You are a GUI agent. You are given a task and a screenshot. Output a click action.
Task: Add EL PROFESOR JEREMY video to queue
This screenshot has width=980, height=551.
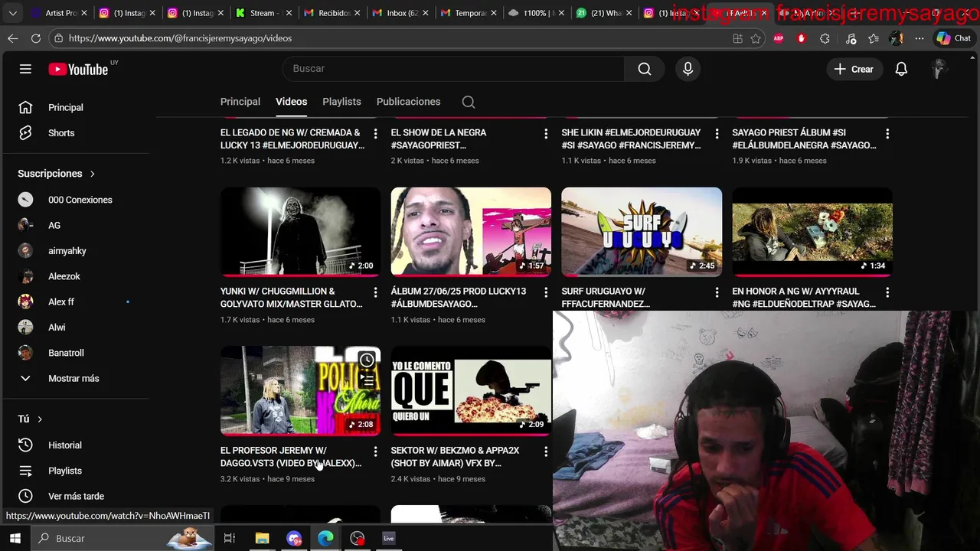point(367,379)
